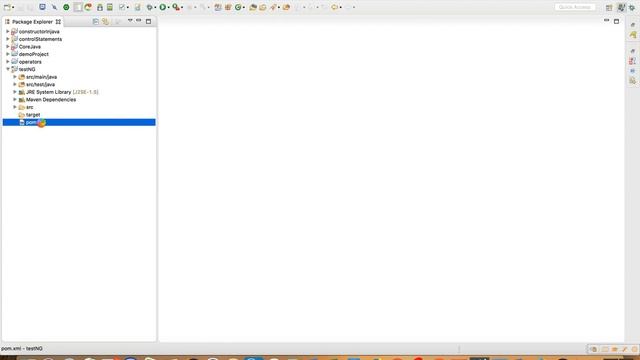Click the New Java Package toolbar icon
Image resolution: width=640 pixels, height=360 pixels.
[228, 7]
